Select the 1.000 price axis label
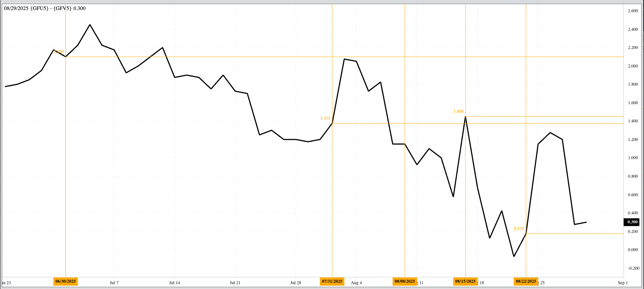This screenshot has height=289, width=644. tap(633, 158)
